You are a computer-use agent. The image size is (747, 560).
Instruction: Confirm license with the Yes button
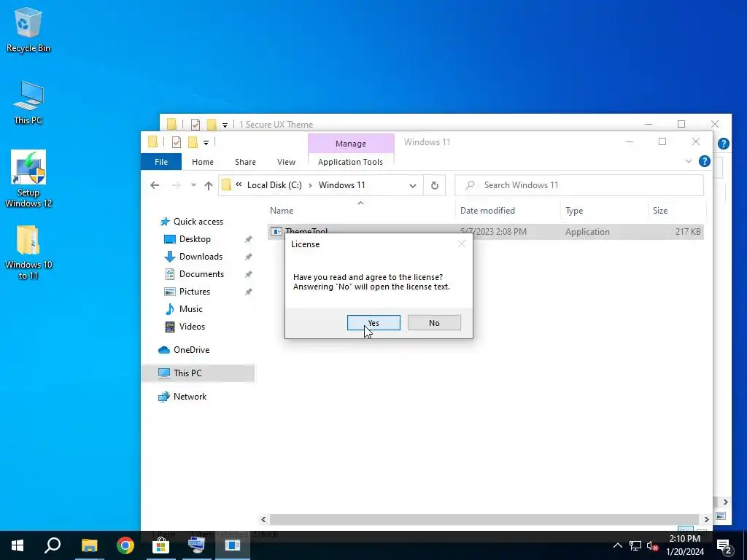(x=373, y=322)
